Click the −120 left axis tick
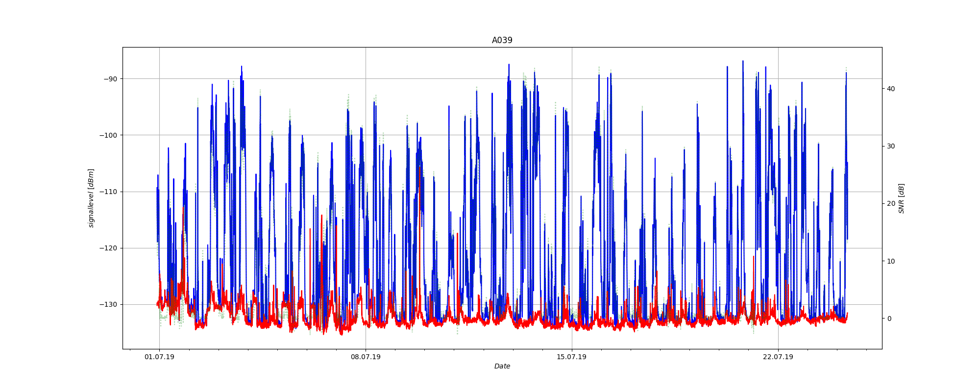The image size is (980, 392). click(108, 248)
